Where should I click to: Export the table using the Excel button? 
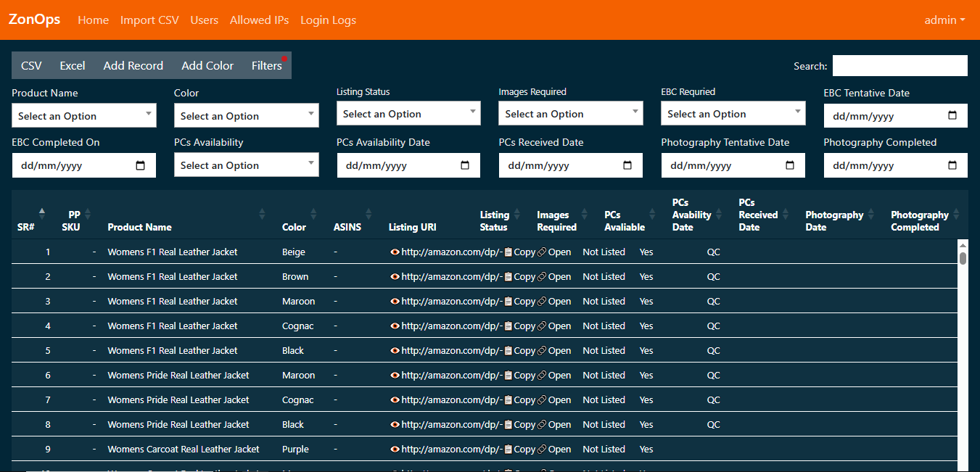pyautogui.click(x=73, y=65)
